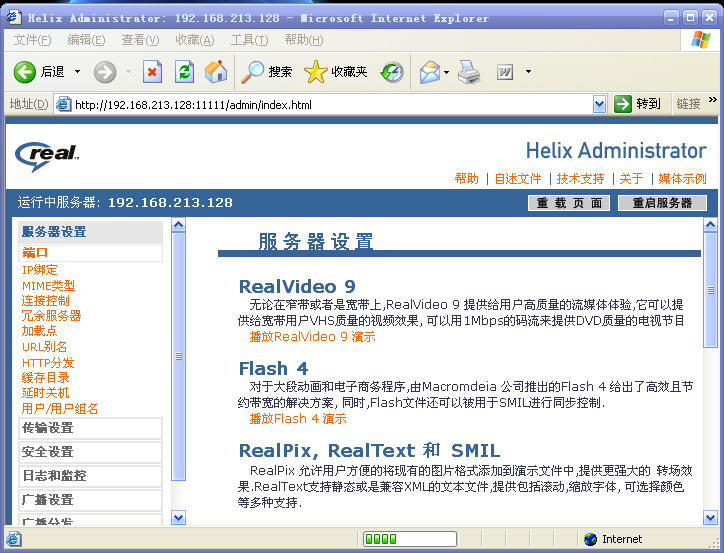Open History clock icon
Screen dimensions: 724x553
392,72
